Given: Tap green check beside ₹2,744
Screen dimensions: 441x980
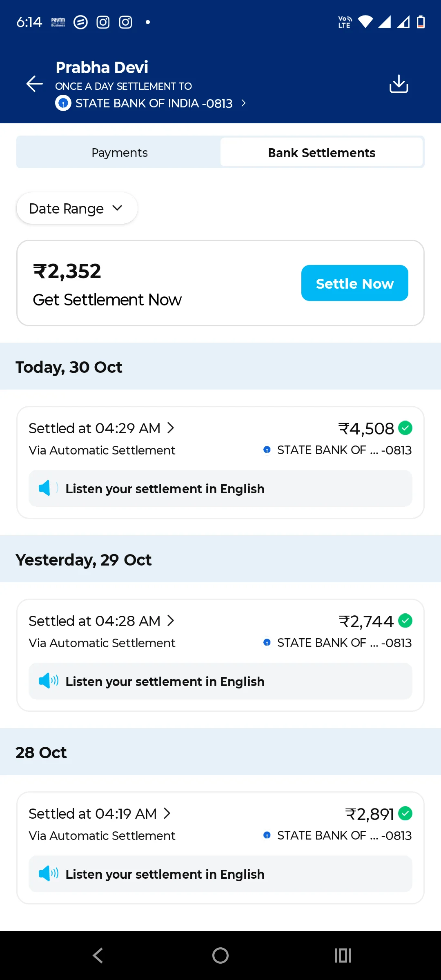Looking at the screenshot, I should pos(405,621).
